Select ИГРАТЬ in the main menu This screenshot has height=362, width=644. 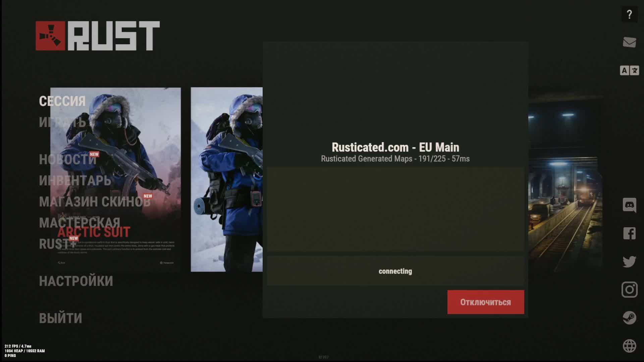62,122
